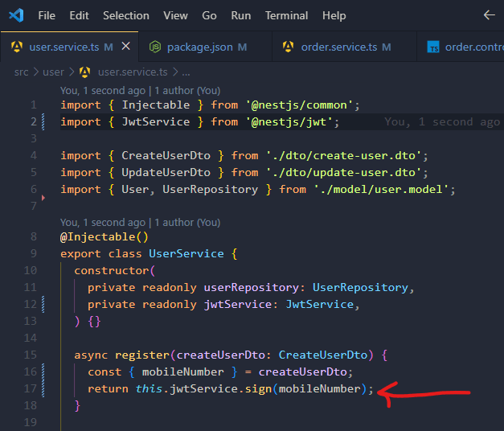Open the Go menu
The height and width of the screenshot is (431, 504).
click(x=209, y=15)
